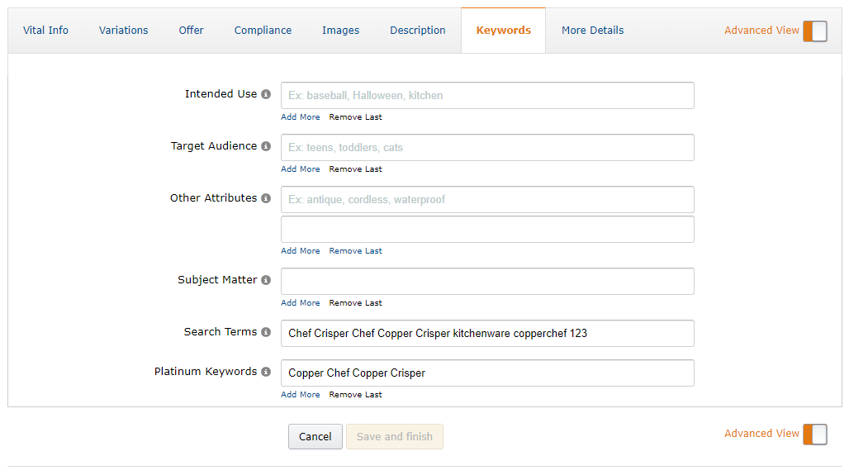Click info icon next to Search Terms

point(266,332)
